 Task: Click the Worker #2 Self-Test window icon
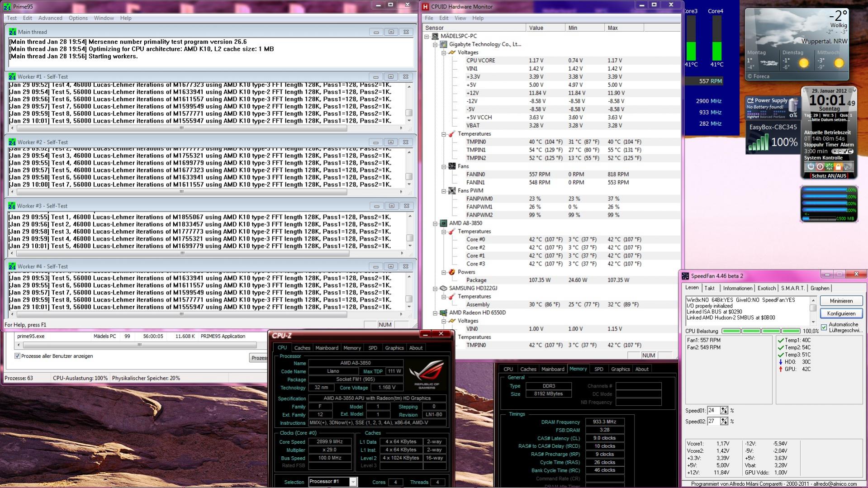pyautogui.click(x=12, y=142)
